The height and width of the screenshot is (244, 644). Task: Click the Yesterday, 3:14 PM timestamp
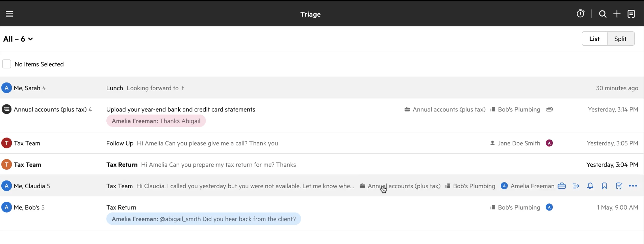pos(613,109)
